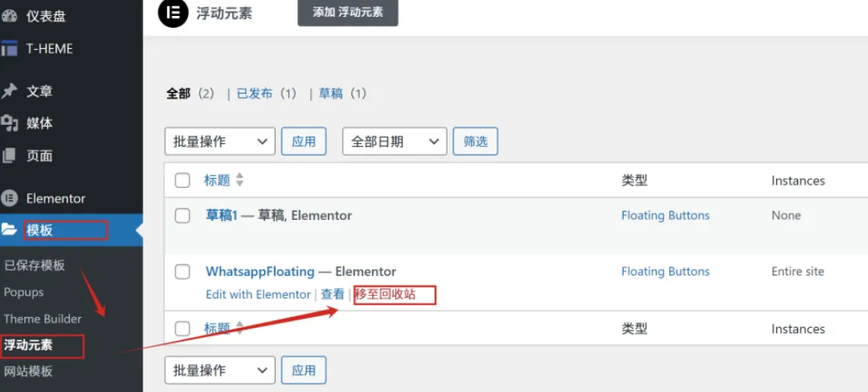This screenshot has width=868, height=392.
Task: Select the WhatsappFloating row checkbox
Action: (x=183, y=271)
